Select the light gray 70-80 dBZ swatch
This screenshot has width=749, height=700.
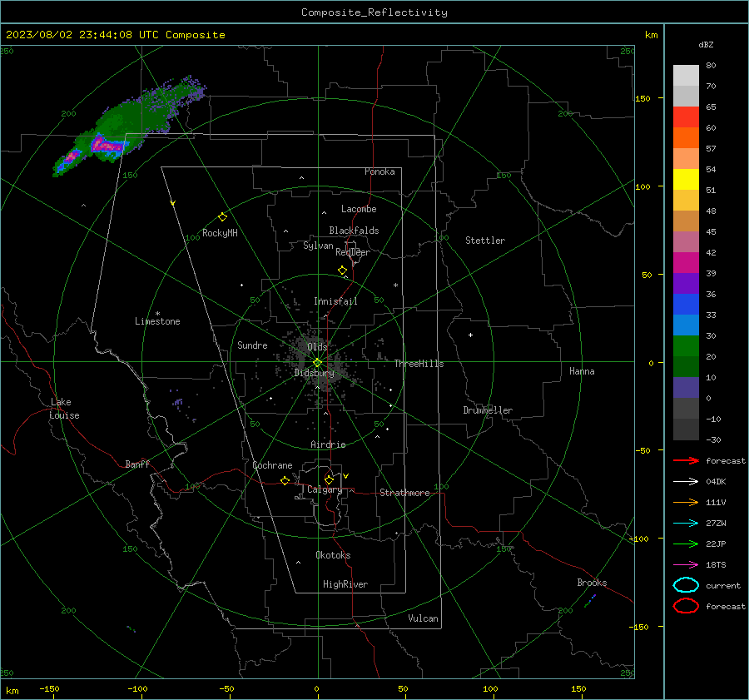pos(686,76)
